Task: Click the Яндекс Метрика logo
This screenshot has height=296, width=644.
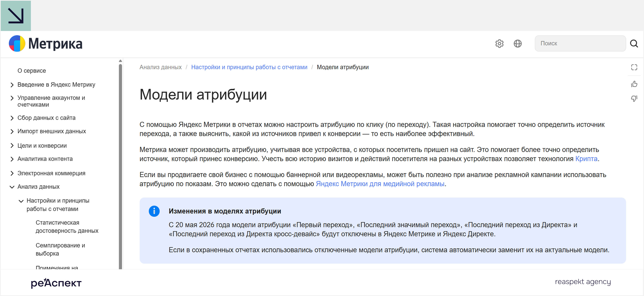Action: click(x=45, y=44)
